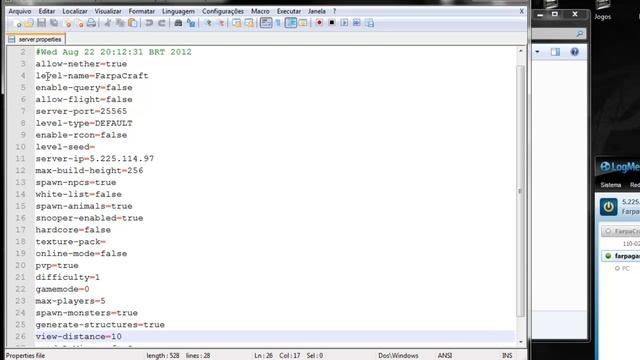Undo the last edit via toolbar arrow
The image size is (640, 360).
point(149,23)
